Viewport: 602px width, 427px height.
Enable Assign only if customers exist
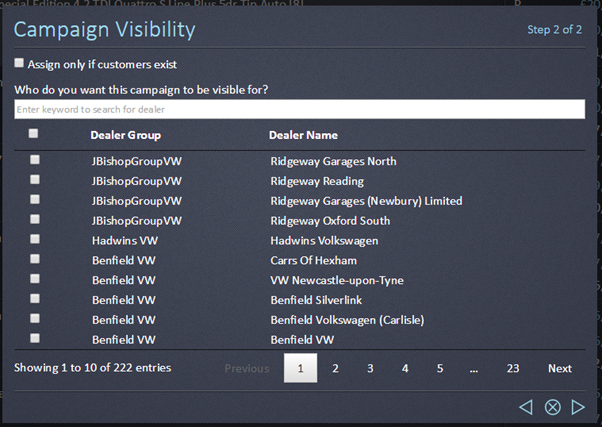click(19, 63)
